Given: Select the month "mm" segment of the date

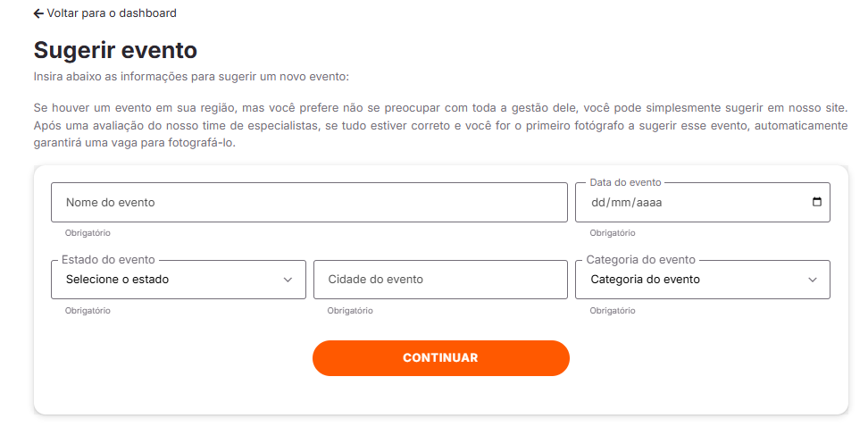Looking at the screenshot, I should [620, 203].
